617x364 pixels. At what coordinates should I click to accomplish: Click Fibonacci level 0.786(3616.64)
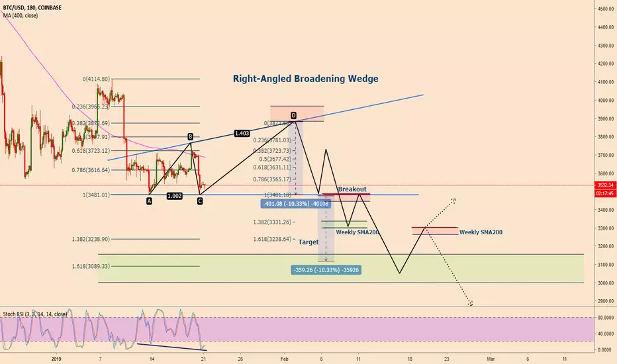tap(91, 170)
